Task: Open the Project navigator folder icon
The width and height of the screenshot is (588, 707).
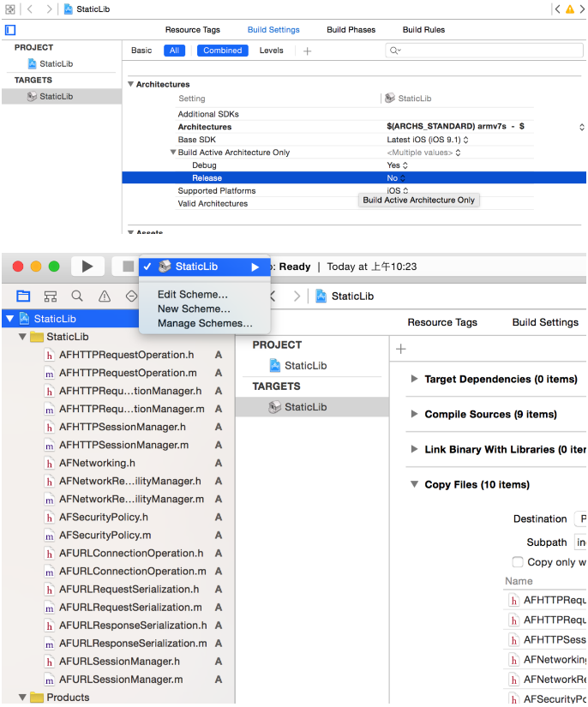Action: click(23, 297)
